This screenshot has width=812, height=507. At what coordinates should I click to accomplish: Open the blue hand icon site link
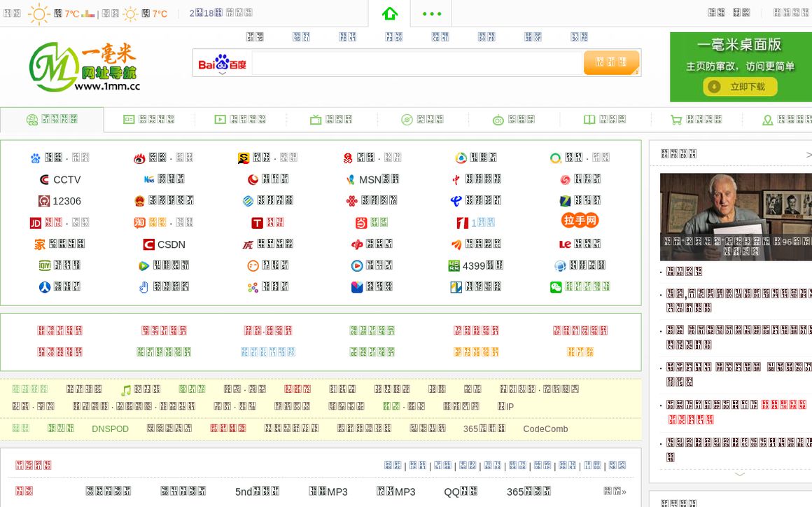(x=144, y=287)
